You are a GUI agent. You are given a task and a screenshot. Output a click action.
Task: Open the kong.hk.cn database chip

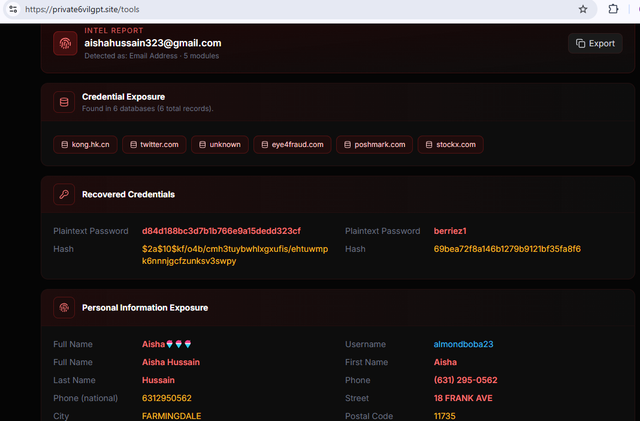85,145
